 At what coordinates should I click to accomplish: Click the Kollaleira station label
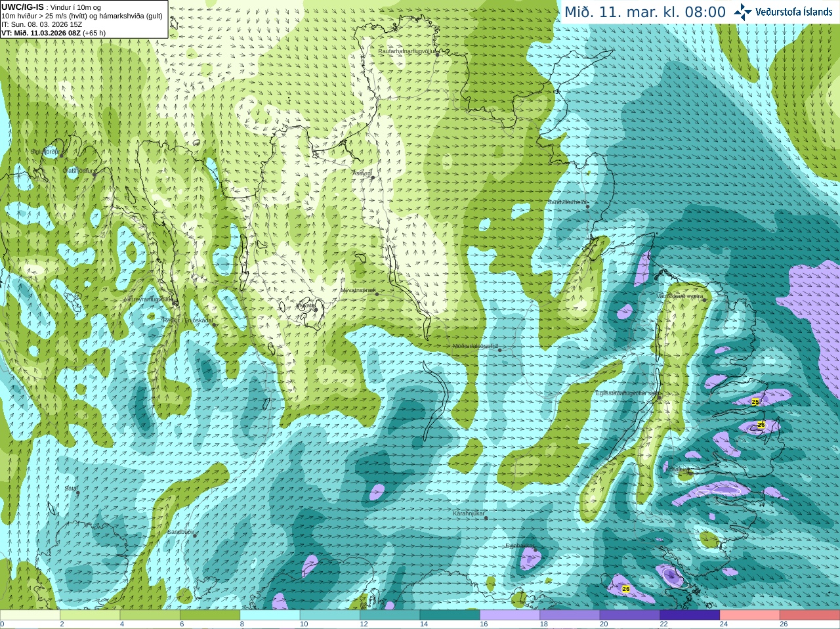(678, 470)
